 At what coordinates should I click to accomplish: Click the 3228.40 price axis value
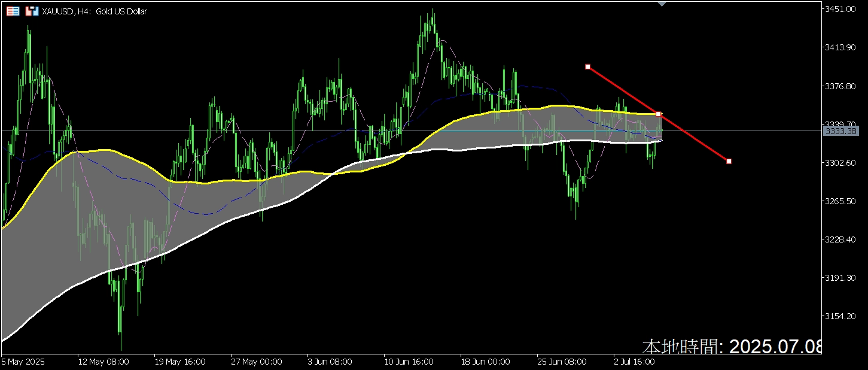click(x=839, y=239)
